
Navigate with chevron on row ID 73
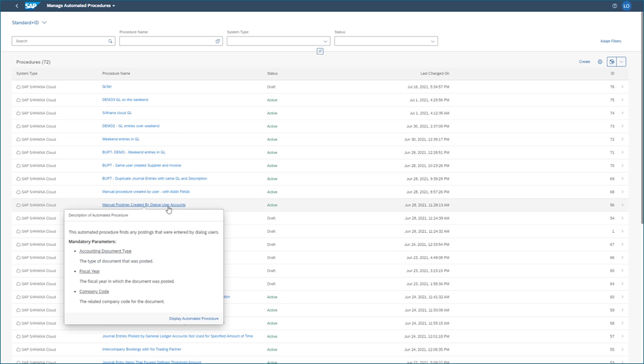tap(622, 126)
